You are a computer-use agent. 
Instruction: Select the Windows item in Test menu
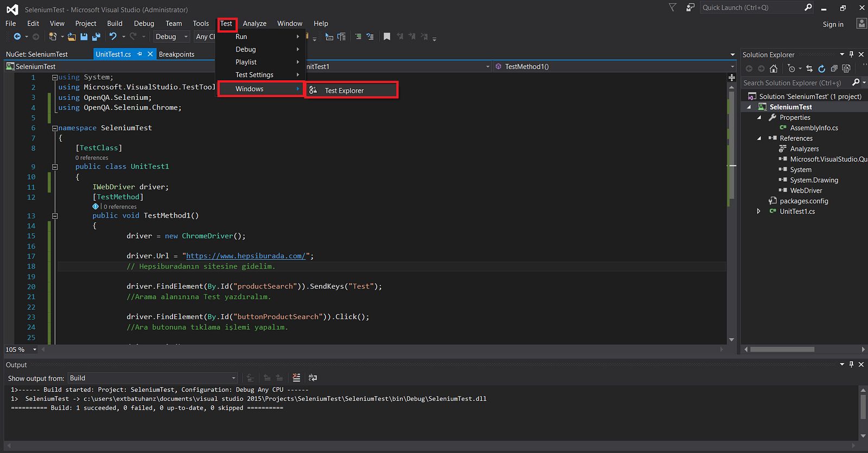[x=261, y=88]
